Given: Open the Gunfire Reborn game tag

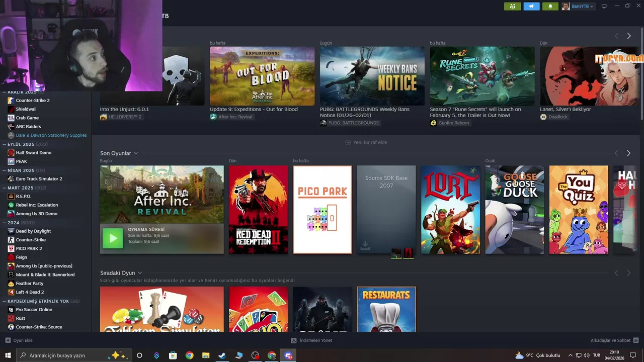Looking at the screenshot, I should pyautogui.click(x=450, y=123).
